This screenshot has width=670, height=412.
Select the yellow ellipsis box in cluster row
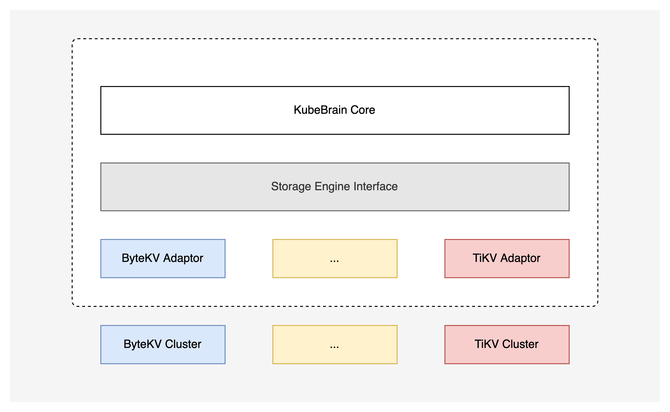click(x=334, y=344)
